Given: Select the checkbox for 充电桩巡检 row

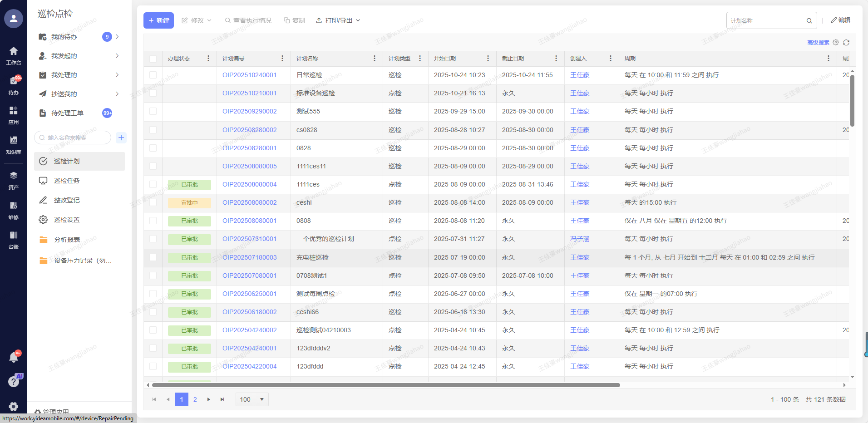Looking at the screenshot, I should 153,257.
